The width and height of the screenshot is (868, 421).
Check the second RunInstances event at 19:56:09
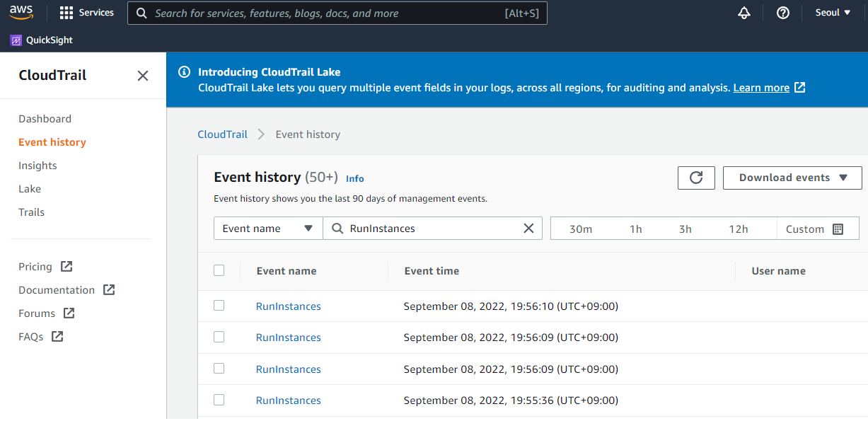click(219, 369)
